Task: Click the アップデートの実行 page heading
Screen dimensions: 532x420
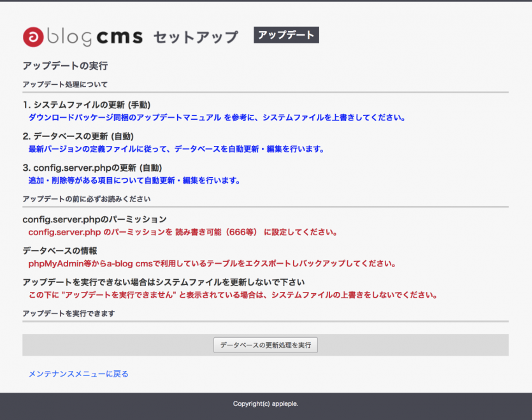Action: click(x=65, y=66)
